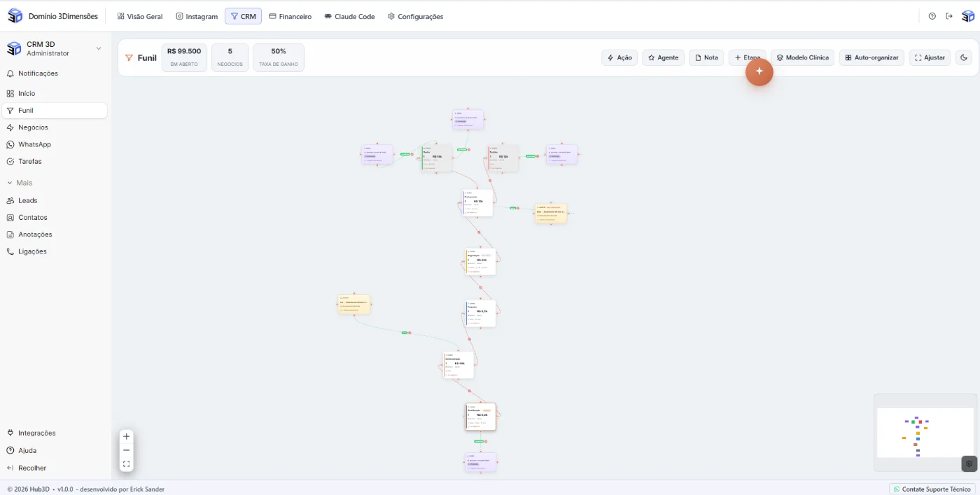Select the stage card valued R$ 45k

[x=458, y=365]
